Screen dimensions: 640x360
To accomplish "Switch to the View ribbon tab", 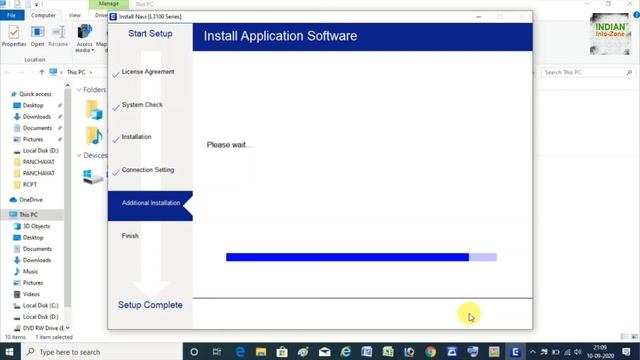I will pyautogui.click(x=75, y=15).
